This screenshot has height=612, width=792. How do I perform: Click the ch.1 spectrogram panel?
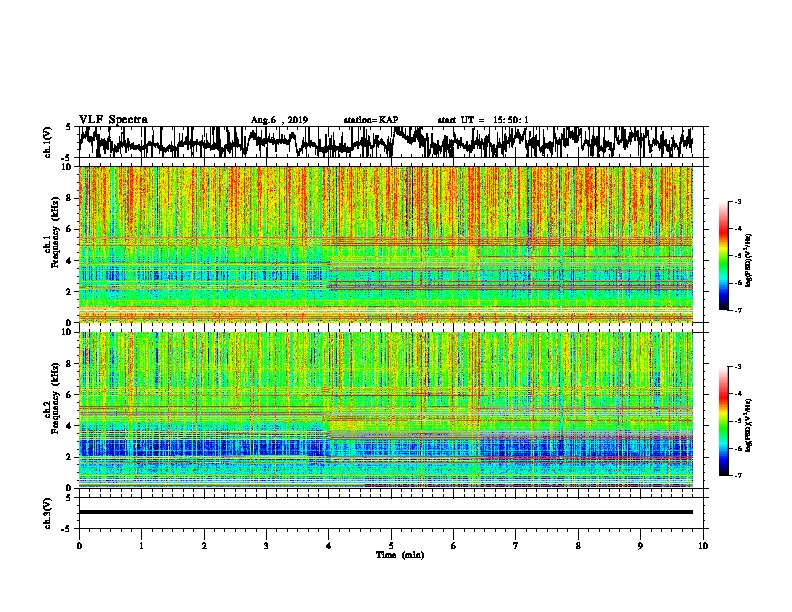tap(386, 244)
